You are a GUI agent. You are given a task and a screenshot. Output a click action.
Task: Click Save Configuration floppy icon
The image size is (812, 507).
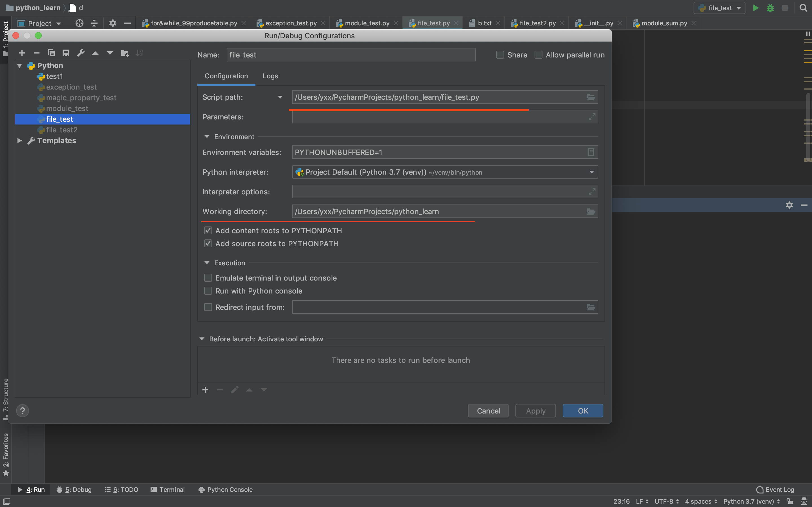[x=66, y=53]
